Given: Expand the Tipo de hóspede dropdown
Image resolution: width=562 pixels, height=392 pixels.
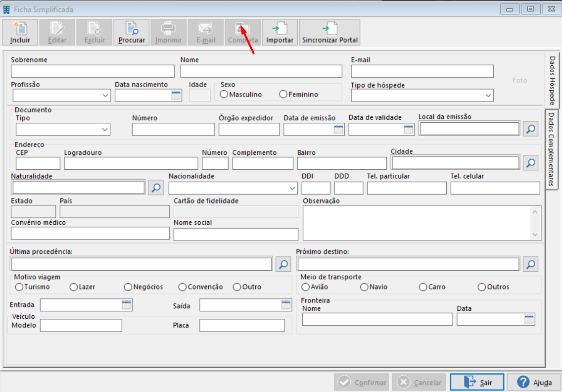Looking at the screenshot, I should point(488,96).
